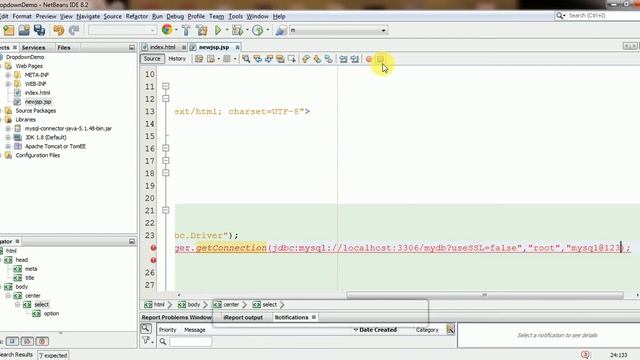The height and width of the screenshot is (360, 640).
Task: Open the Navigate menu
Action: tap(88, 16)
